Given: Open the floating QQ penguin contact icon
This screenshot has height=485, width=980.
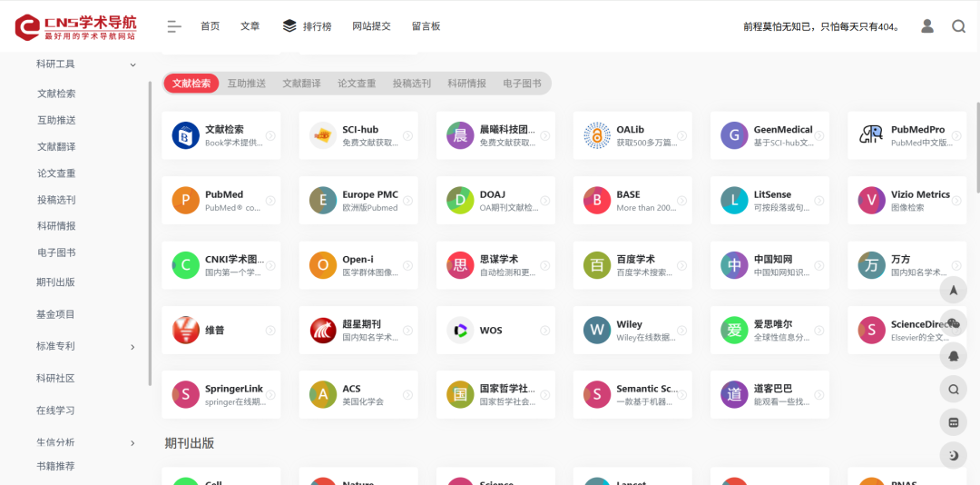Looking at the screenshot, I should [953, 357].
